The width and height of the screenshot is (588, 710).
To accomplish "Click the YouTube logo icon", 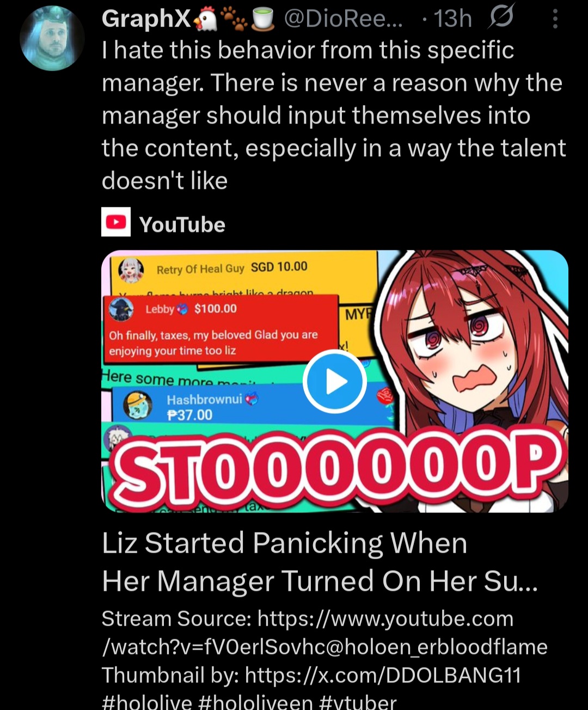I will [x=116, y=222].
